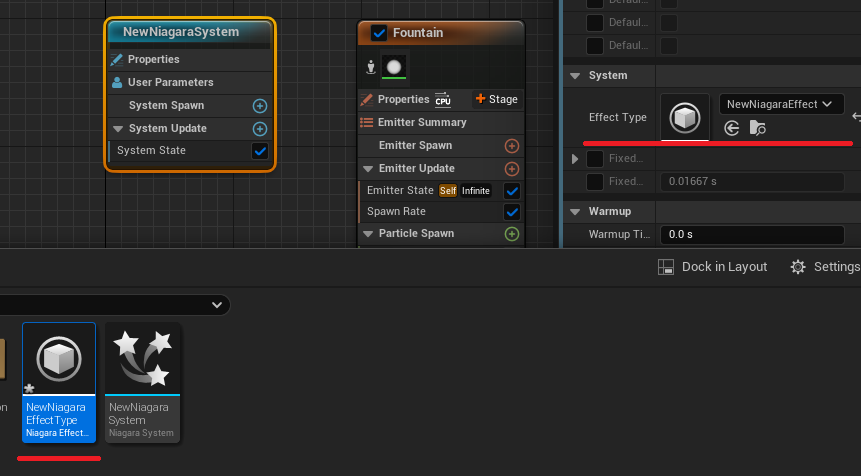Open Content Browser Settings

825,267
